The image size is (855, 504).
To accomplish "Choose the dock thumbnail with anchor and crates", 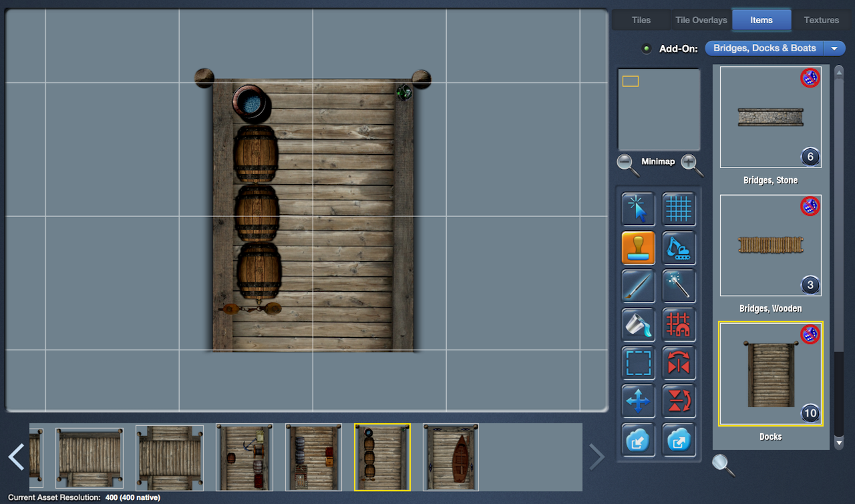I will click(244, 457).
